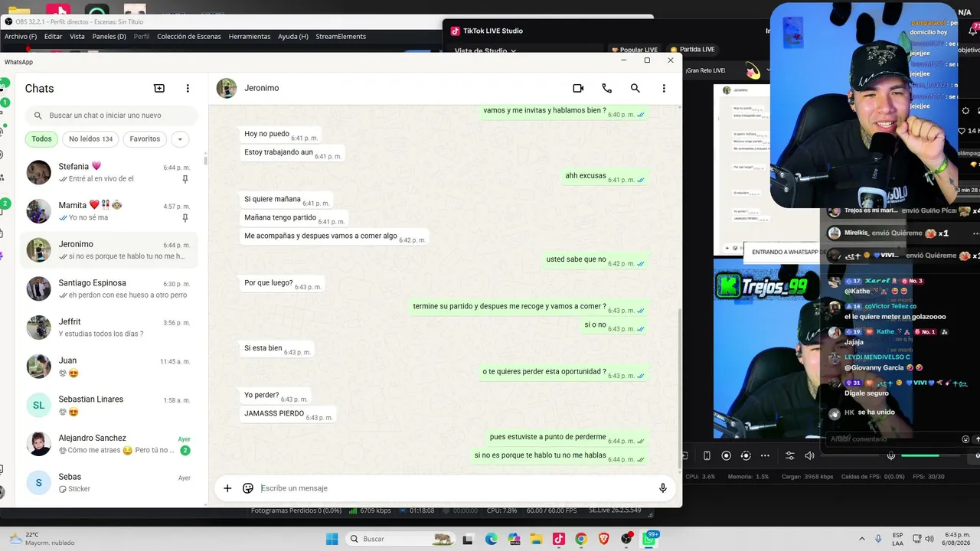Open Brave browser from the taskbar
980x551 pixels.
pyautogui.click(x=604, y=539)
